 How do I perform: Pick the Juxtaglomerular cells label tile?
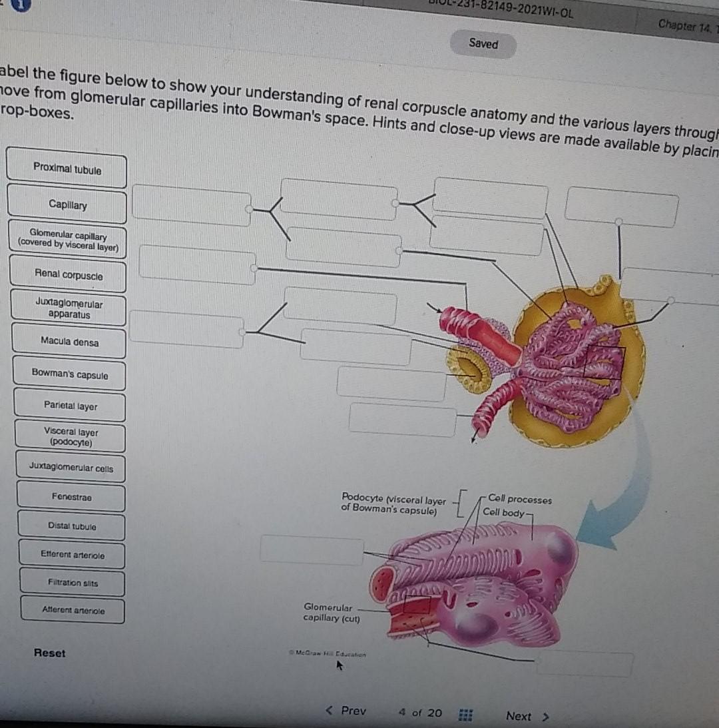click(x=71, y=467)
